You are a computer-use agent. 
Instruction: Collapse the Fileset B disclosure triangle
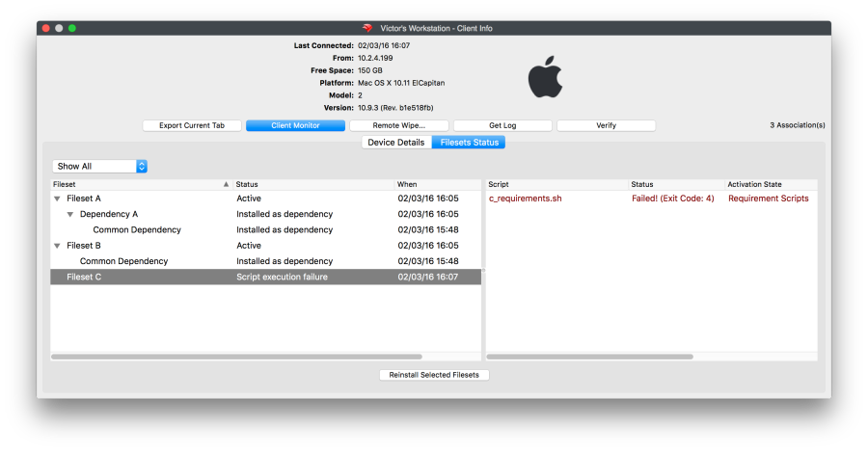click(x=57, y=246)
